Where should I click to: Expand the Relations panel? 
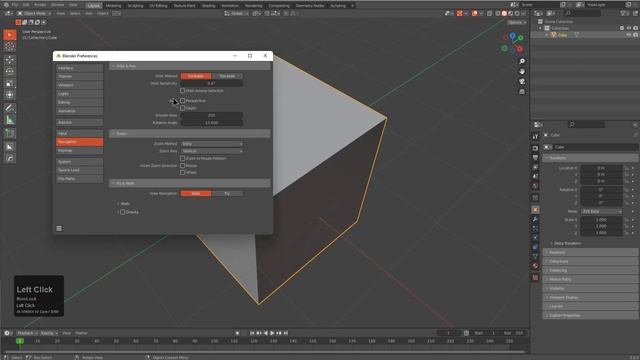590,252
